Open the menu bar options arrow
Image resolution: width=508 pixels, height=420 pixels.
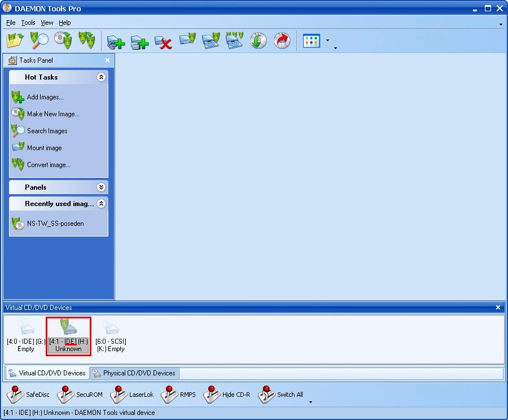(x=501, y=24)
